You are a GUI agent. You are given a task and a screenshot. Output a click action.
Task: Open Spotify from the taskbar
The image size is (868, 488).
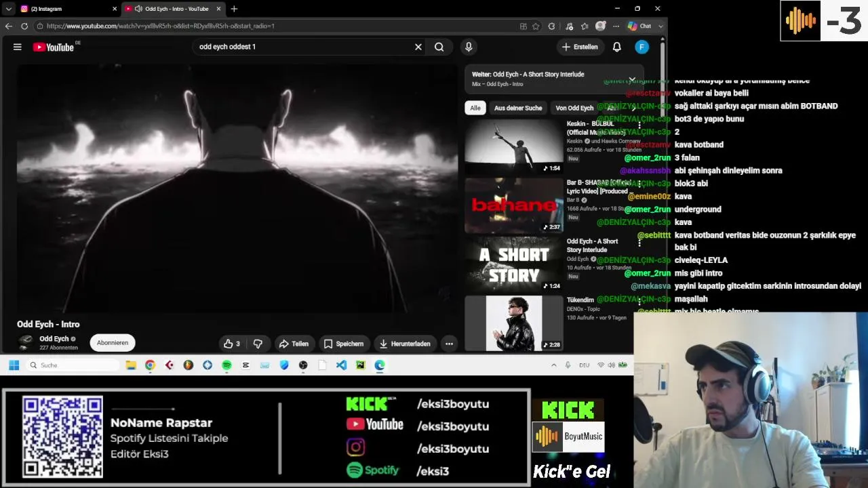coord(226,365)
